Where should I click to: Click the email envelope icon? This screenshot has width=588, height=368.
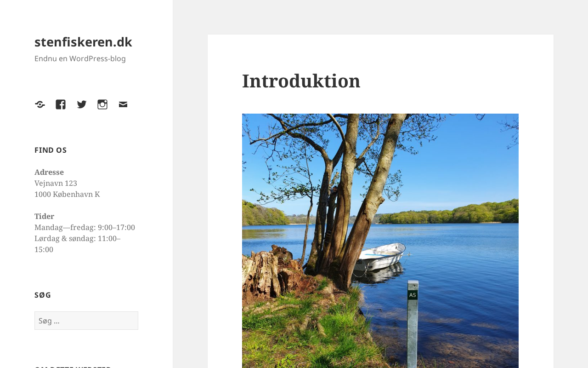[x=123, y=104]
